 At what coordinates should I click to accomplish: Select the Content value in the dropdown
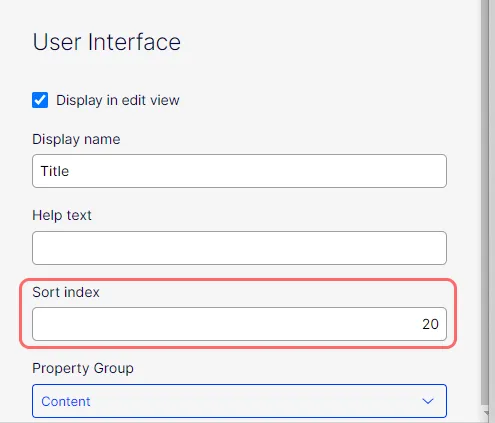point(66,401)
